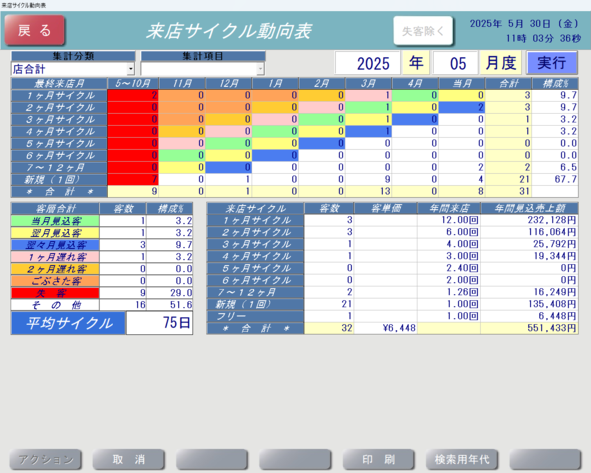
Task: Select the red 失客 legend swatch
Action: 55,293
